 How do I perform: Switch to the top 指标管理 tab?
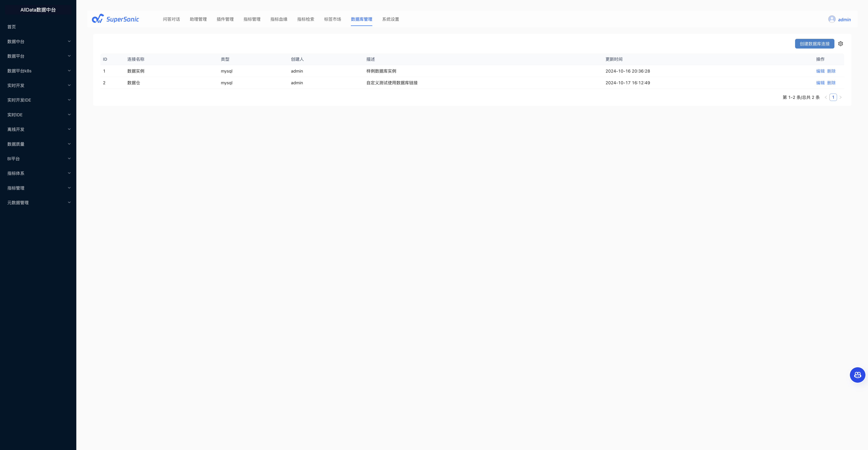coord(252,19)
